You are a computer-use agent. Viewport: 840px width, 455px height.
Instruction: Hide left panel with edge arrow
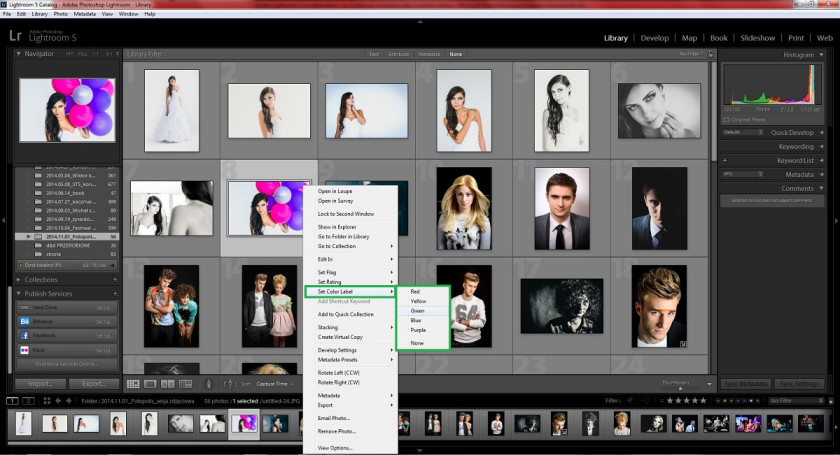coord(3,220)
